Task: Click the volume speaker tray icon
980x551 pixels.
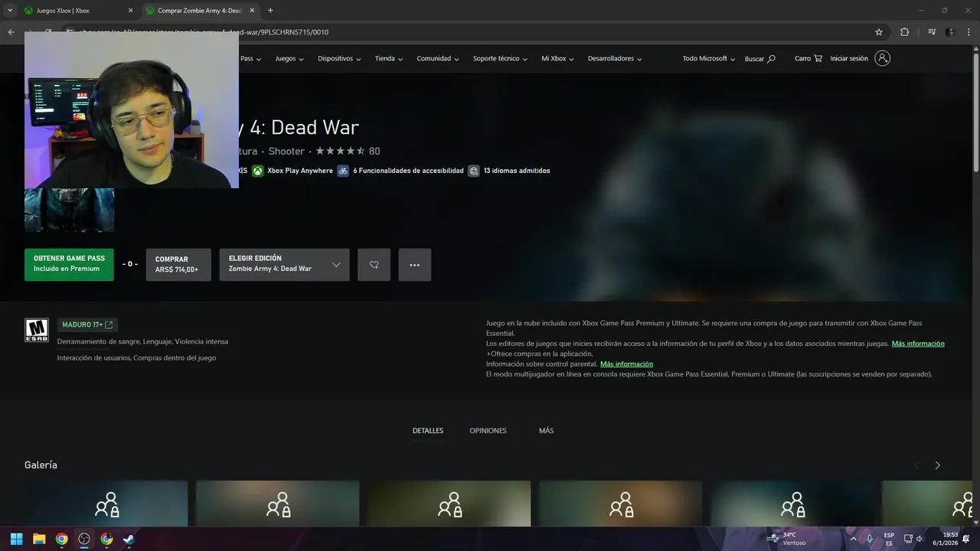Action: pos(920,539)
